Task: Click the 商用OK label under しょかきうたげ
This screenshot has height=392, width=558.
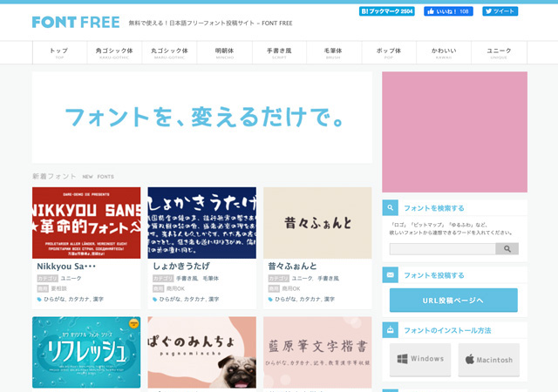Action: (x=176, y=288)
